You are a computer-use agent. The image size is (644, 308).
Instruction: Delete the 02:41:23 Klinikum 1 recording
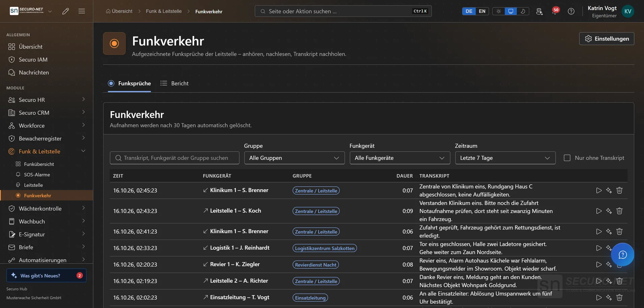[x=619, y=232]
